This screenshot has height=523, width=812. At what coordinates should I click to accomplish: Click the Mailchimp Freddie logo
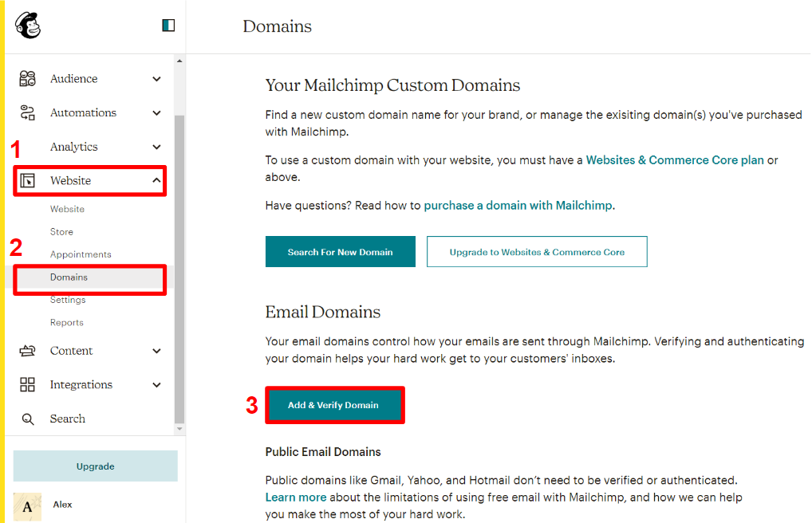(28, 26)
